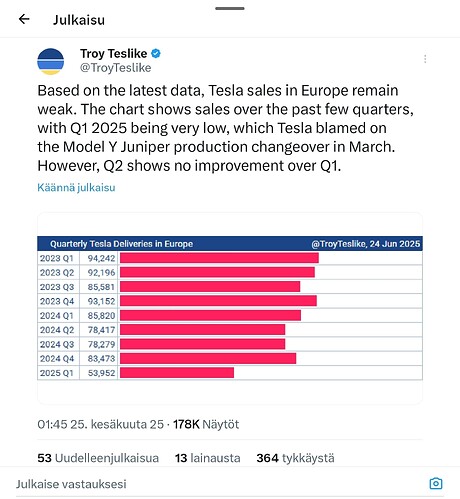Tap the post text about Tesla sales
The image size is (460, 499).
pyautogui.click(x=225, y=128)
